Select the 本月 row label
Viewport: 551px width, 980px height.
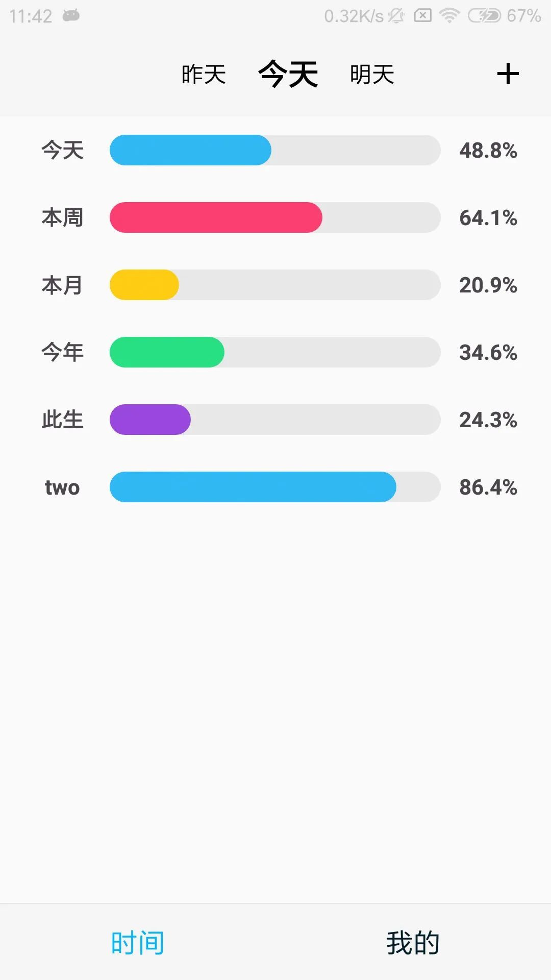(x=62, y=285)
